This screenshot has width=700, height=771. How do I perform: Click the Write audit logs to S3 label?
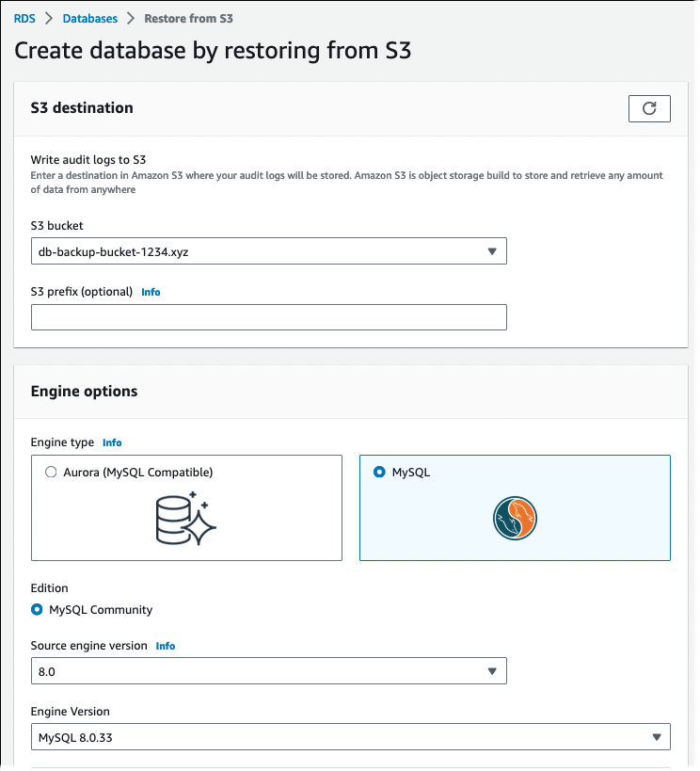click(x=88, y=160)
